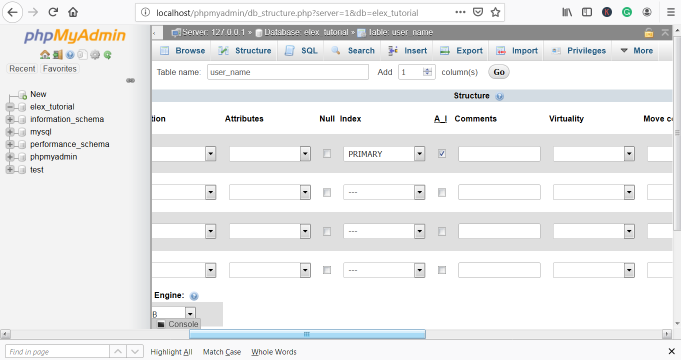Adjust the Add columns number stepper
Viewport: 681px width, 360px height.
tap(428, 72)
